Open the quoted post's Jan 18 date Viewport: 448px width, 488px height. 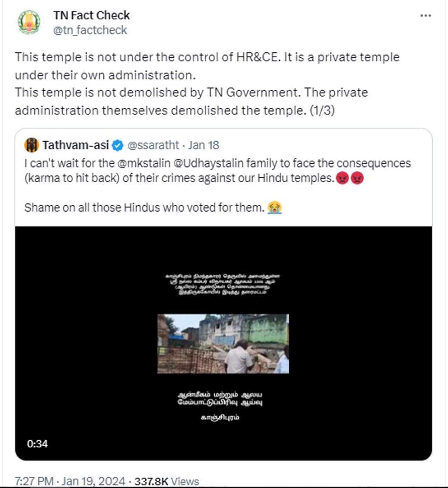(204, 145)
